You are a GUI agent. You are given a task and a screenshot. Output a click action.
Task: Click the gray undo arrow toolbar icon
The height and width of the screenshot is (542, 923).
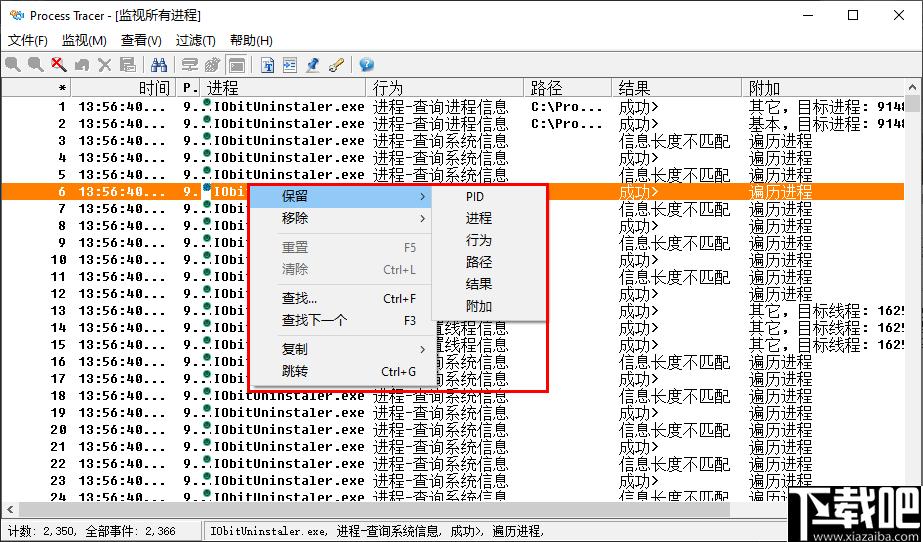coord(82,64)
